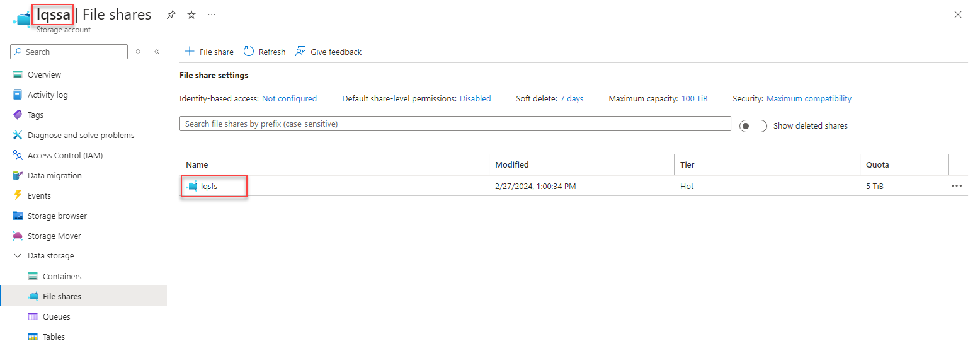This screenshot has width=980, height=346.
Task: Open row actions ellipsis for lqsfs
Action: click(x=957, y=186)
